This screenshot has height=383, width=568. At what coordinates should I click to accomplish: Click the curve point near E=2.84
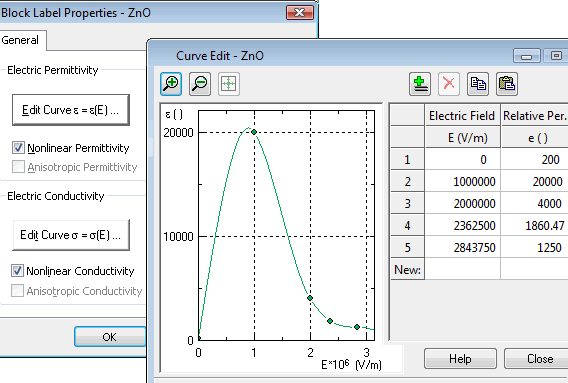click(357, 327)
